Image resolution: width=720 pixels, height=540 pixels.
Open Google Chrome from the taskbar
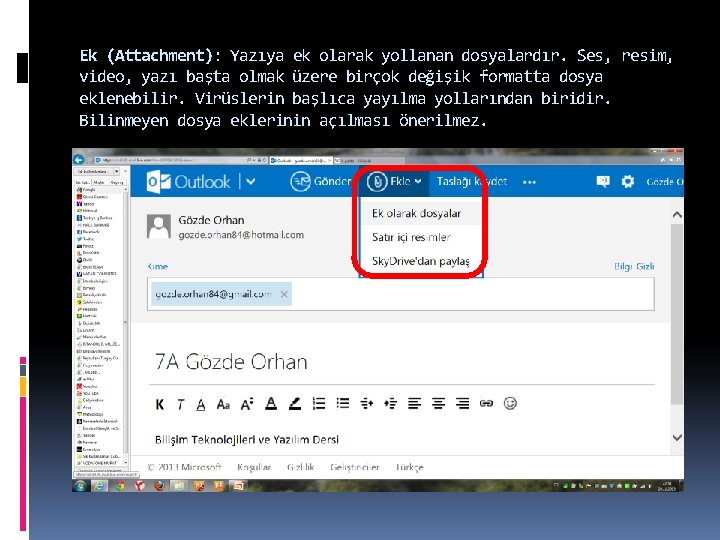[119, 486]
